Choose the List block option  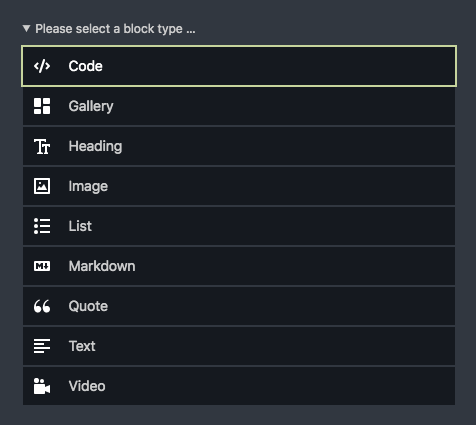[239, 226]
